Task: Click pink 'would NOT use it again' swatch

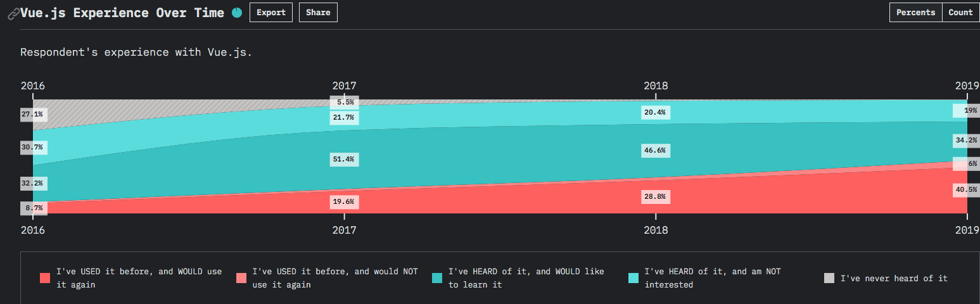Action: click(241, 278)
